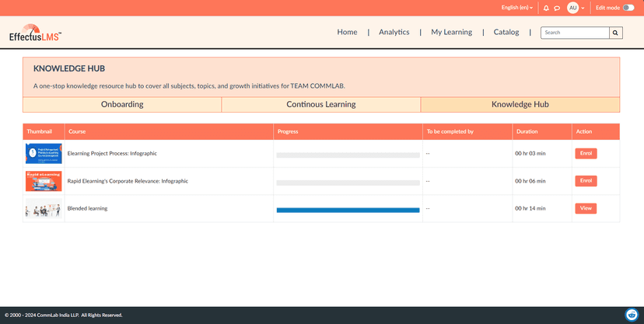
Task: Click the Blended learning progress bar
Action: (348, 210)
